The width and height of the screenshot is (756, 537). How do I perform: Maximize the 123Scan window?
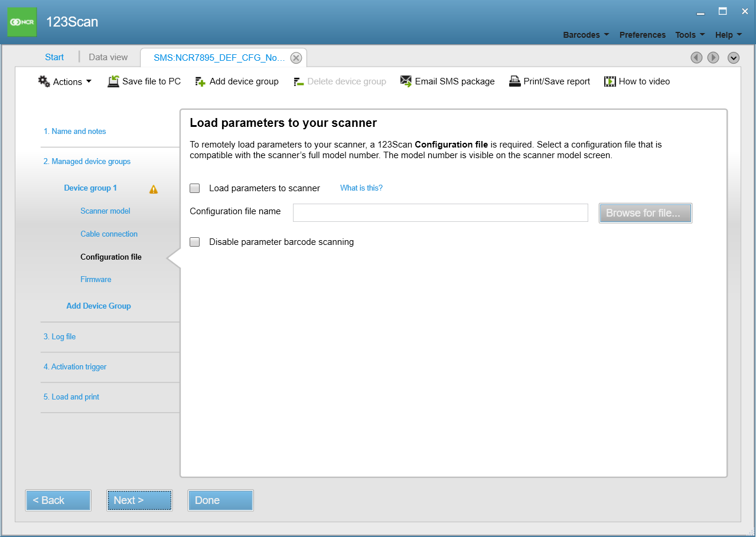point(722,11)
